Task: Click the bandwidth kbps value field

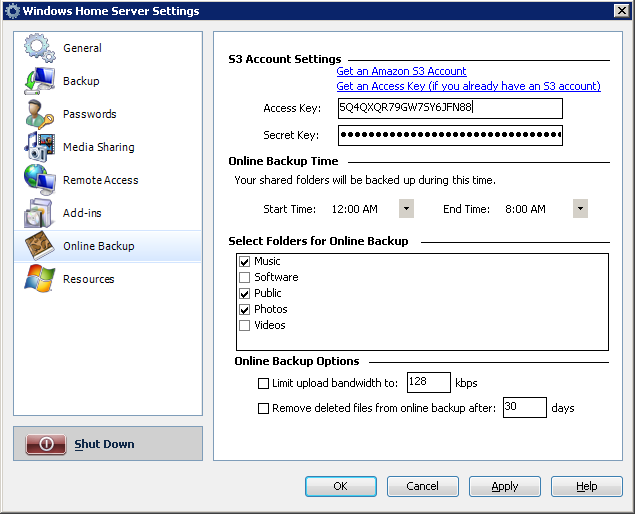Action: (x=428, y=382)
